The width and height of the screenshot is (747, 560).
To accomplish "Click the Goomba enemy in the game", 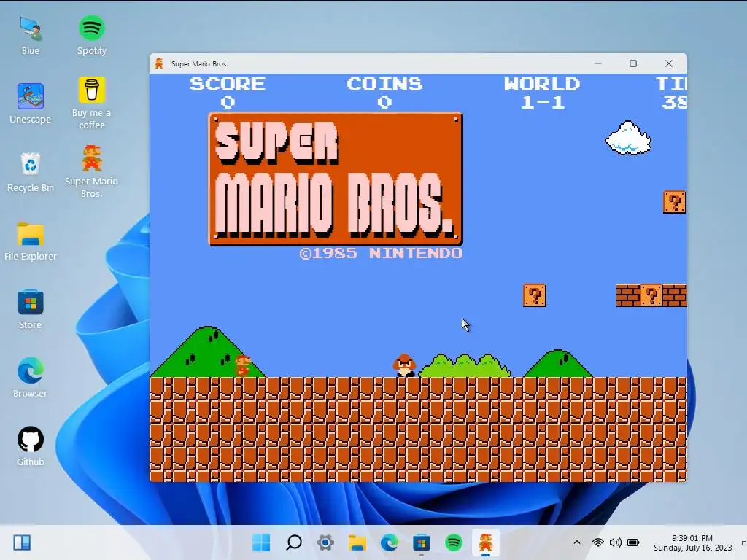I will (x=404, y=365).
